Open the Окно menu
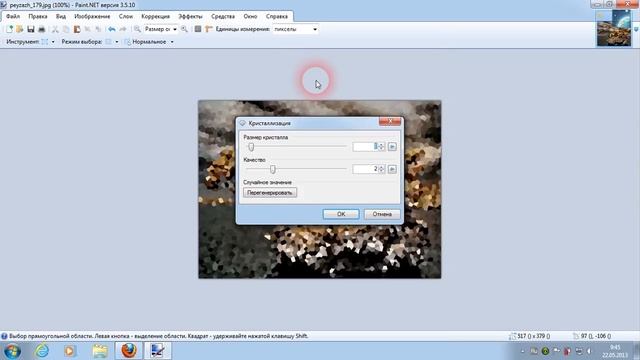Screen dimensions: 640x360 click(x=250, y=16)
